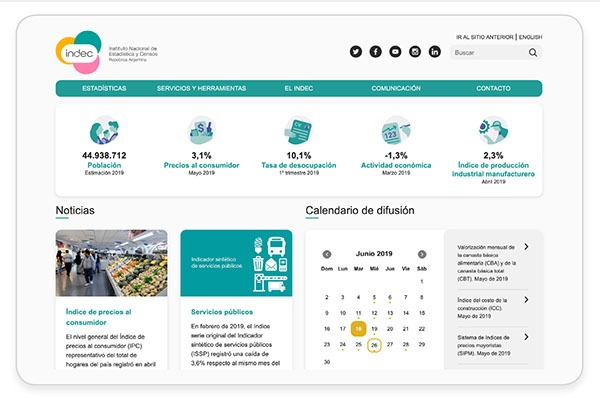
Task: Select day 30 in the calendar
Action: click(x=327, y=362)
